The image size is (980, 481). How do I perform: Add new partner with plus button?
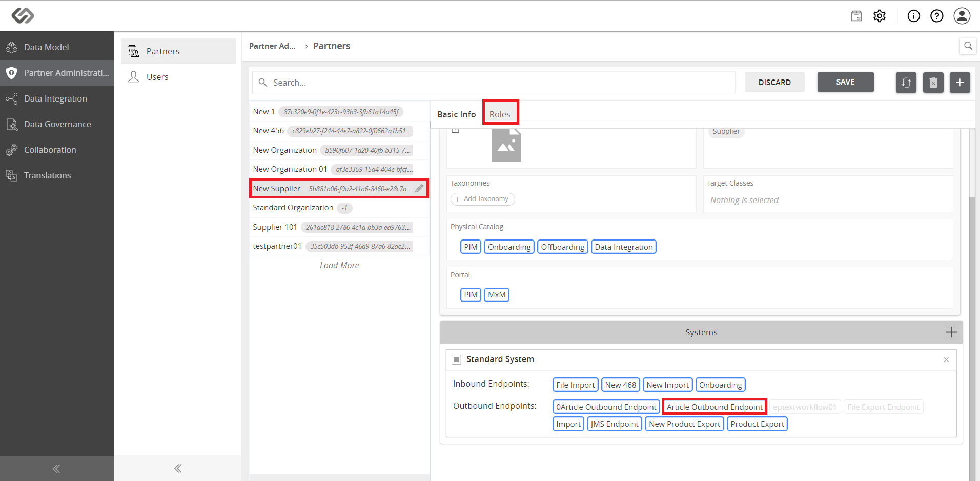[x=960, y=82]
